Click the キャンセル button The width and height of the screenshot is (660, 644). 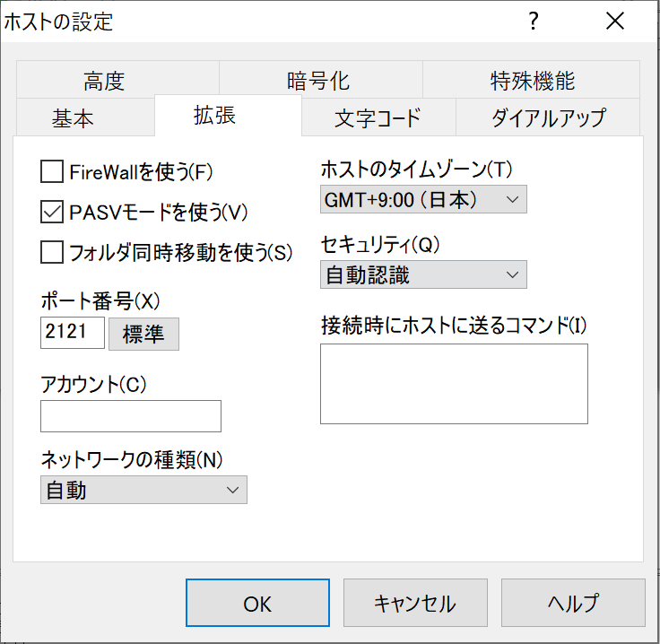click(x=415, y=603)
